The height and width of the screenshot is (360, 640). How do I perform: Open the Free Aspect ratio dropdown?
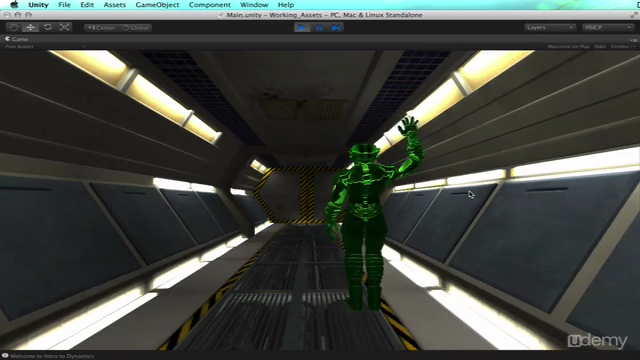click(x=45, y=47)
